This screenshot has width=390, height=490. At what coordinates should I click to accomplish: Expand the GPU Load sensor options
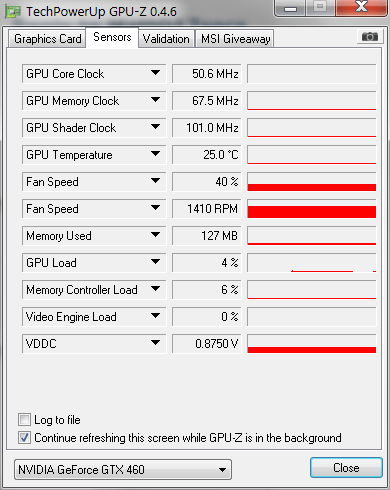pos(155,262)
